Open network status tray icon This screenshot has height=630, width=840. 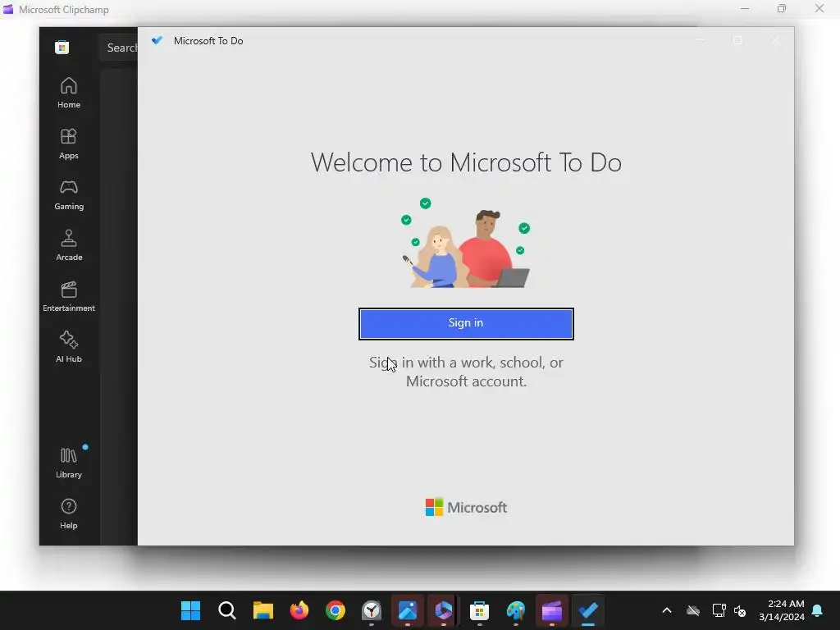[x=719, y=610]
